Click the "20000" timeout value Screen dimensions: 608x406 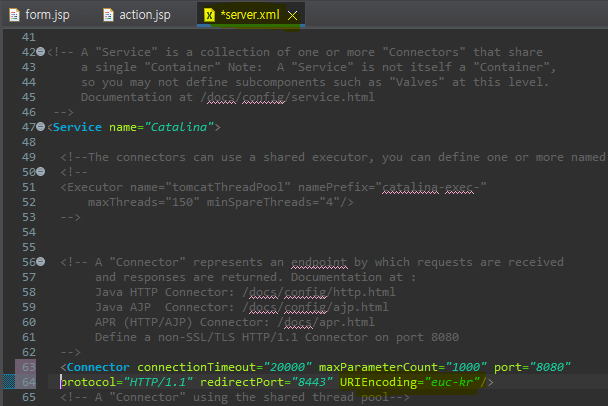click(287, 367)
